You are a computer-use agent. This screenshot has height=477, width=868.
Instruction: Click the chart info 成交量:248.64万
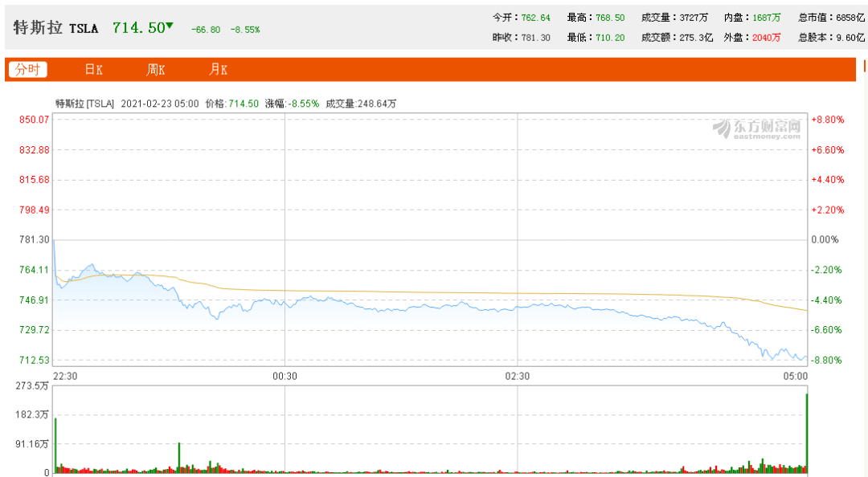pos(361,104)
